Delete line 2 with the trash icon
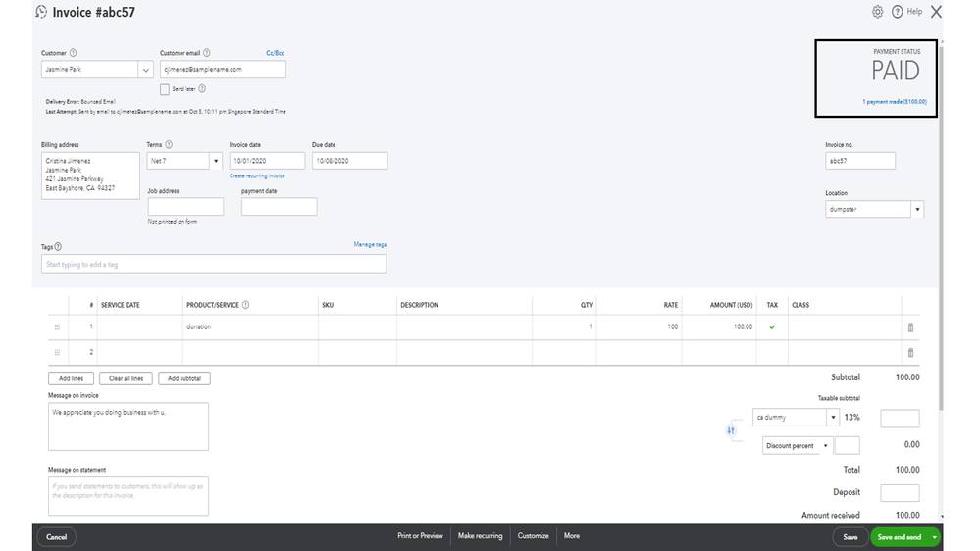This screenshot has height=551, width=980. coord(910,352)
